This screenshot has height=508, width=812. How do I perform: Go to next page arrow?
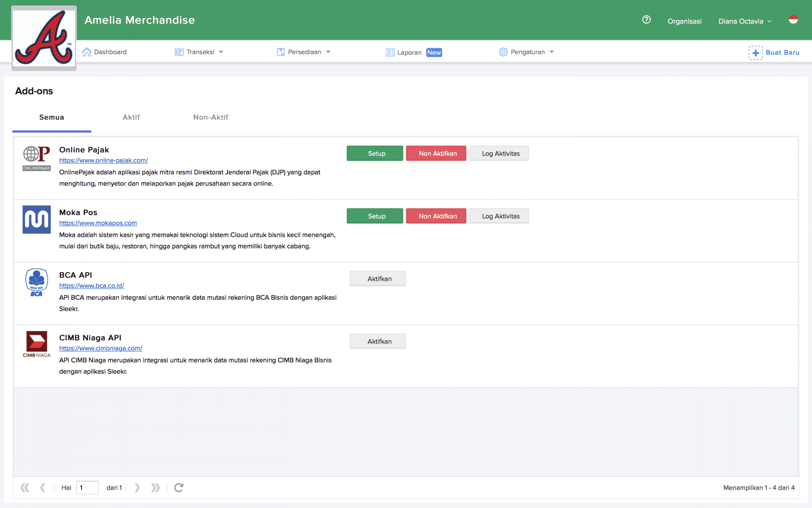coord(137,488)
